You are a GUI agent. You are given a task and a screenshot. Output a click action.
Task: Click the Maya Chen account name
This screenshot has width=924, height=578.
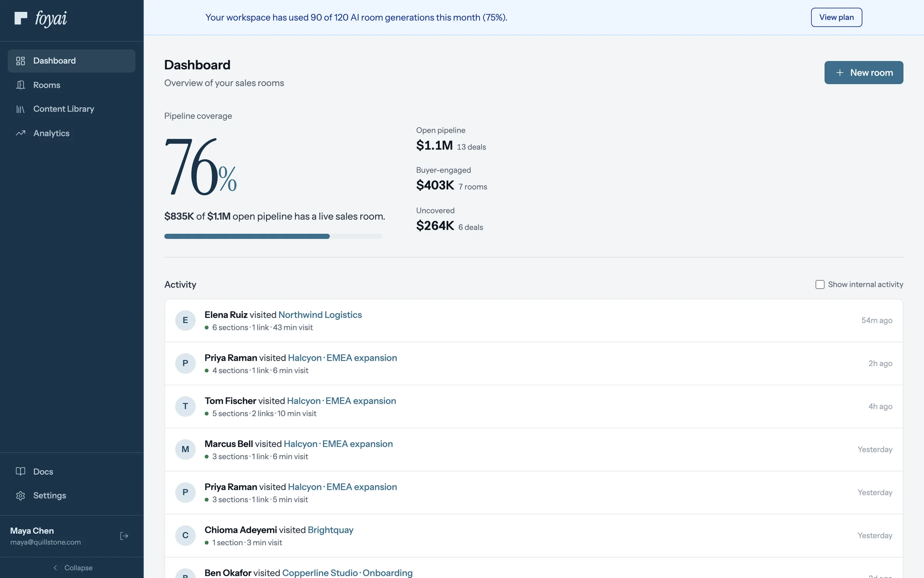[32, 531]
